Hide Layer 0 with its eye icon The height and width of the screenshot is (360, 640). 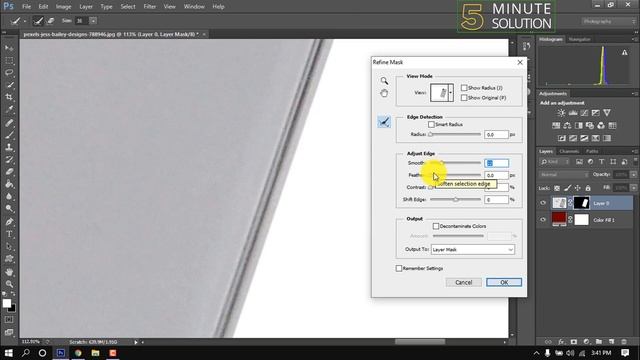point(543,203)
